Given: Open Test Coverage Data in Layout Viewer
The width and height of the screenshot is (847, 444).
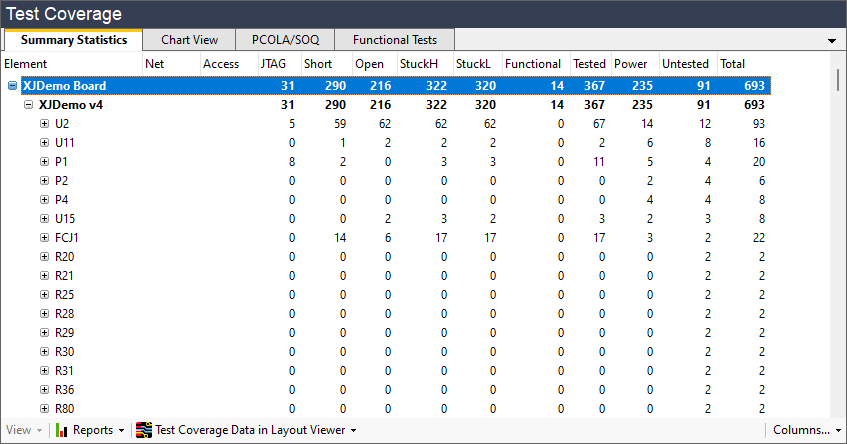Looking at the screenshot, I should (251, 430).
